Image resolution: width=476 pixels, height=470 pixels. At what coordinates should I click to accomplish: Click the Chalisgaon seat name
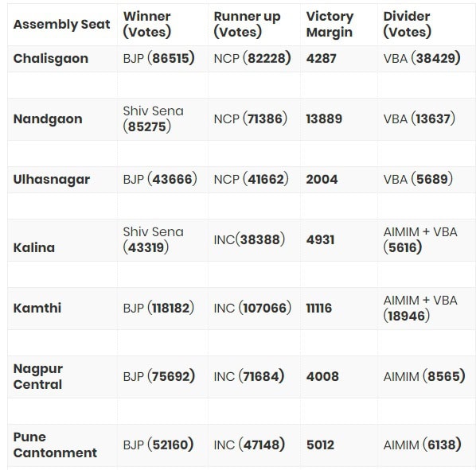pyautogui.click(x=51, y=59)
